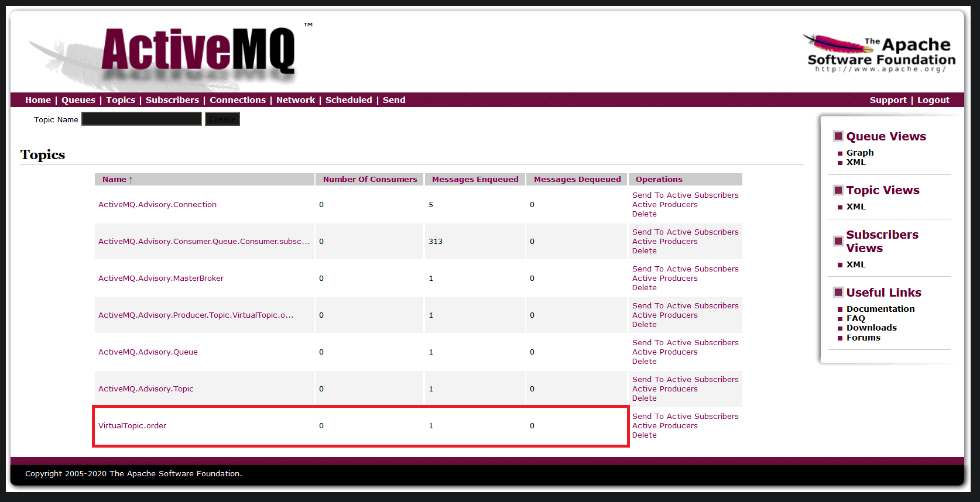Open the Connections page
The height and width of the screenshot is (502, 980).
pos(238,100)
